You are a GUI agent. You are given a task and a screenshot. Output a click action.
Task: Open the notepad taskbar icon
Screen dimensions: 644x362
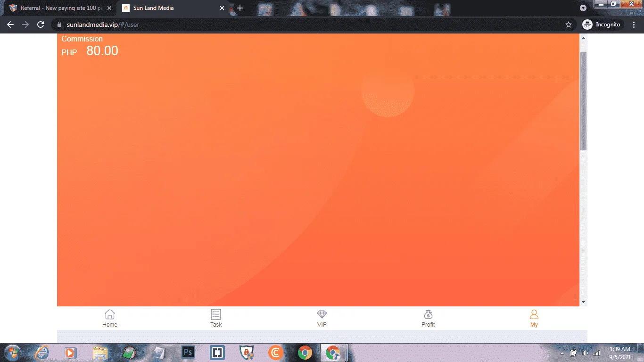pos(159,353)
